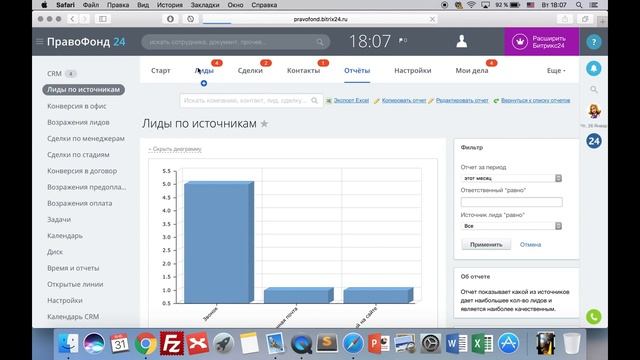The image size is (640, 360).
Task: Open Safari Закладки menu
Action: pos(205,5)
